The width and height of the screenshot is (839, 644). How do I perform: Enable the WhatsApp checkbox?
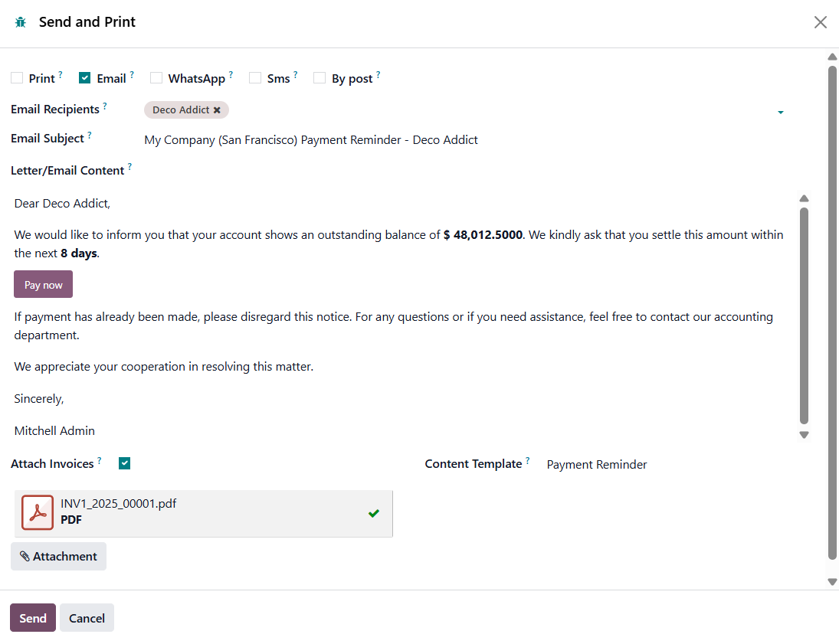(x=156, y=78)
